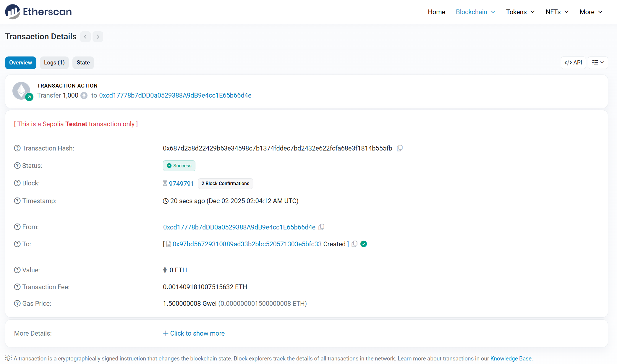The height and width of the screenshot is (364, 617).
Task: Open the Blockchain dropdown menu
Action: pos(475,12)
